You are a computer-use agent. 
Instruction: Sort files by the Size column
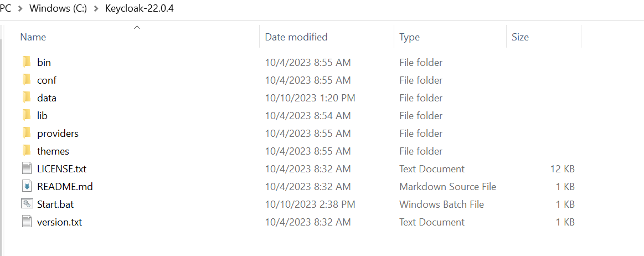[520, 37]
